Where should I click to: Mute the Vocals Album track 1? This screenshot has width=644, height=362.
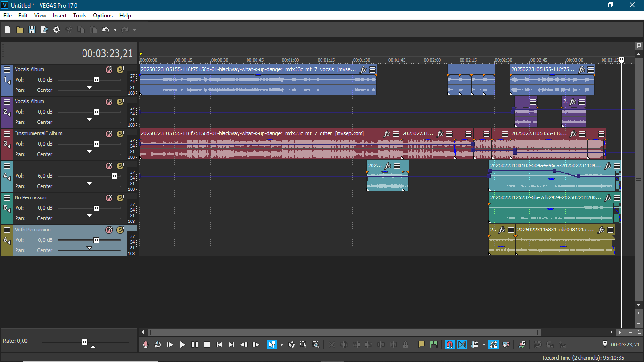pos(109,69)
